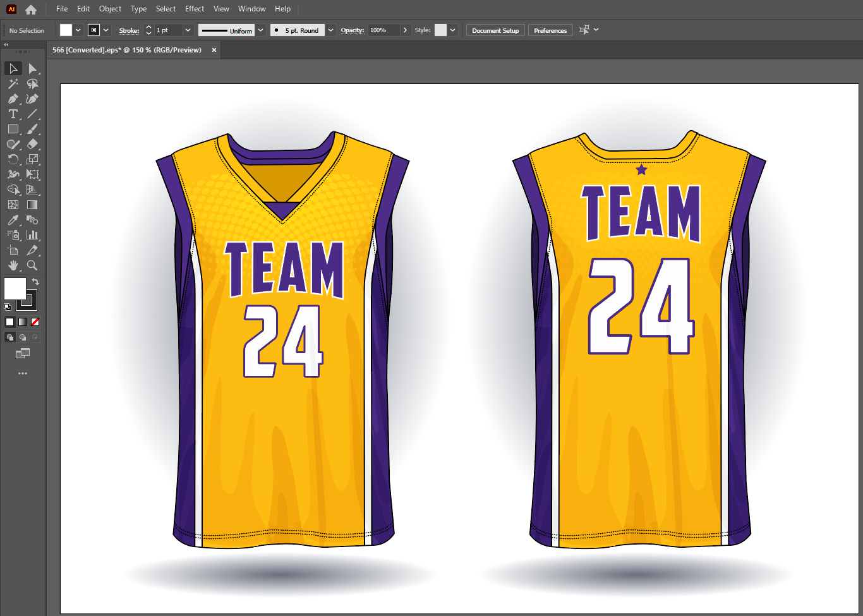Select the Column Graph tool
The height and width of the screenshot is (616, 863).
click(x=33, y=235)
